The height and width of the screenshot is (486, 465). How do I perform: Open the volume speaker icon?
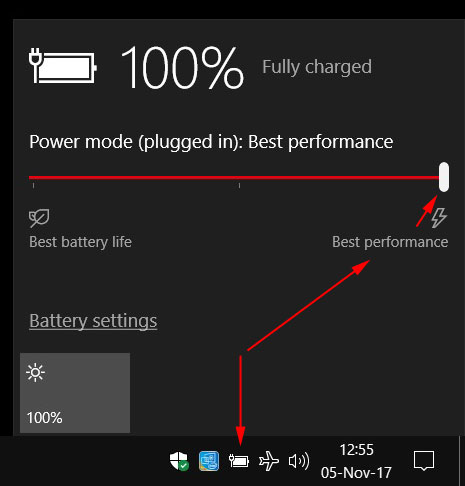(299, 461)
